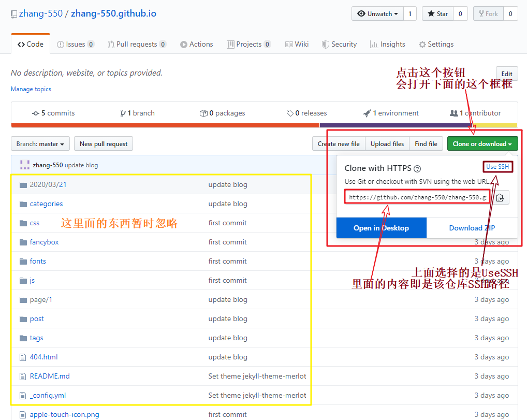Open the categories folder
The width and height of the screenshot is (527, 420).
click(x=46, y=204)
